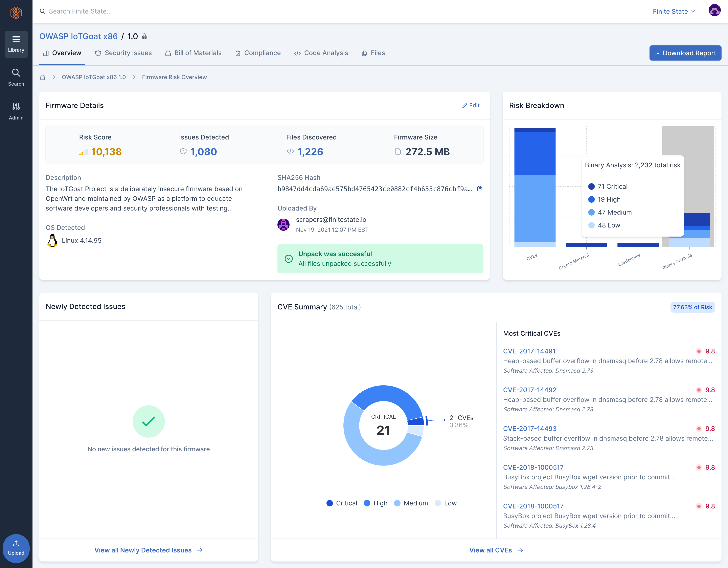The image size is (728, 568).
Task: Click the CVEs bar in Risk Breakdown
Action: [x=535, y=187]
